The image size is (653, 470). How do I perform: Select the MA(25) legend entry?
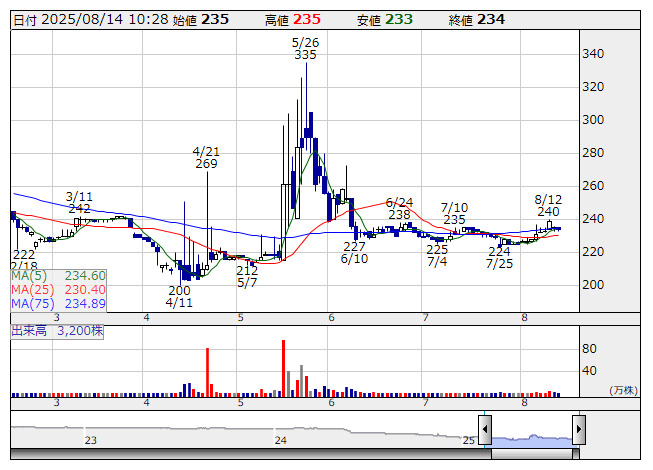pos(58,289)
